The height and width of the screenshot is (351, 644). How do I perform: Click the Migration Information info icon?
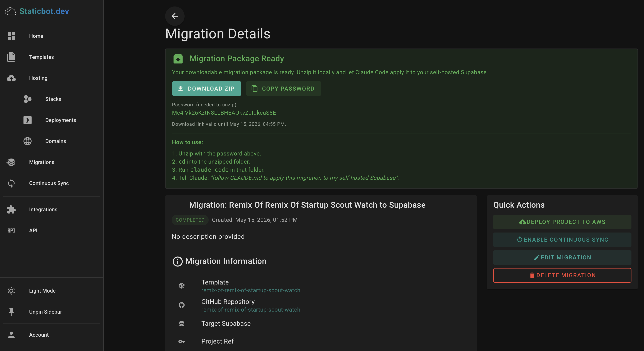pos(177,262)
